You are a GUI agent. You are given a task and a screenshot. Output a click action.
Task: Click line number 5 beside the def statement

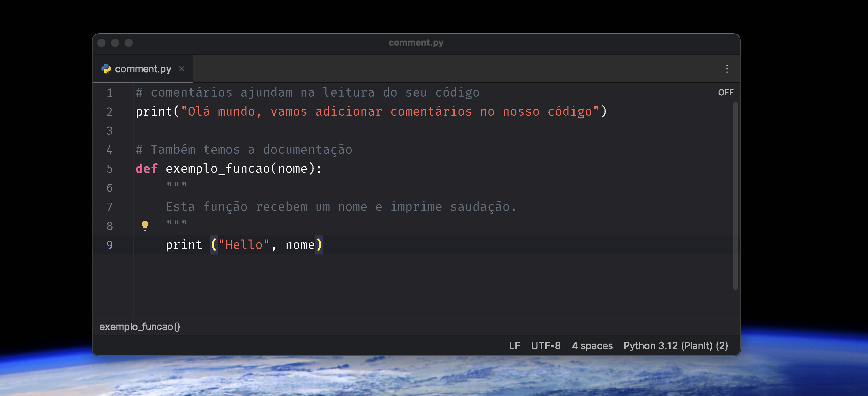click(109, 168)
